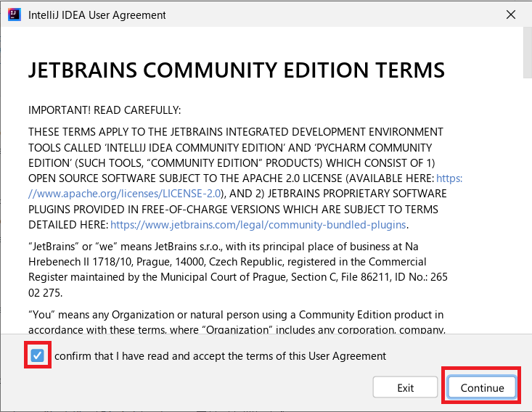532x412 pixels.
Task: Open the community-bundled-plugins link
Action: 258,225
